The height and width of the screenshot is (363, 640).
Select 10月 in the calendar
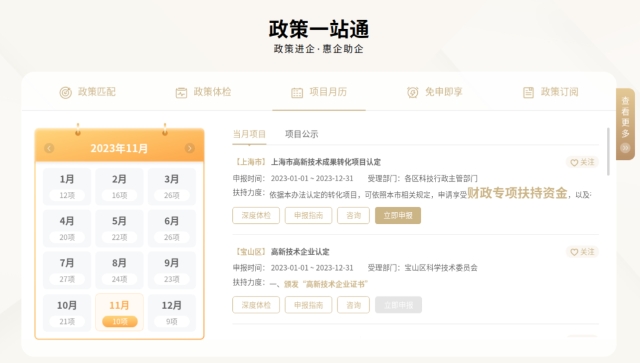67,313
